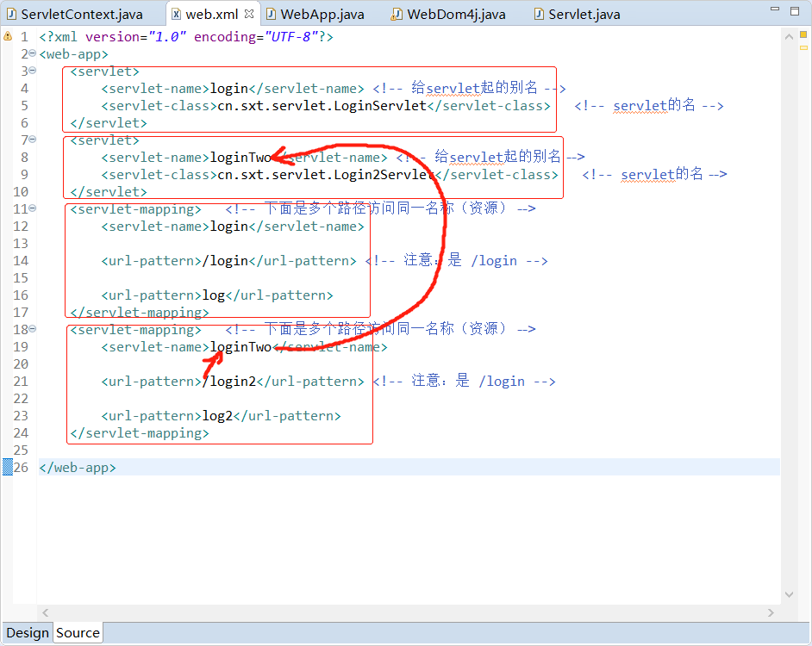The height and width of the screenshot is (646, 812).
Task: Place cursor in the closing </web-app> tag
Action: point(78,468)
